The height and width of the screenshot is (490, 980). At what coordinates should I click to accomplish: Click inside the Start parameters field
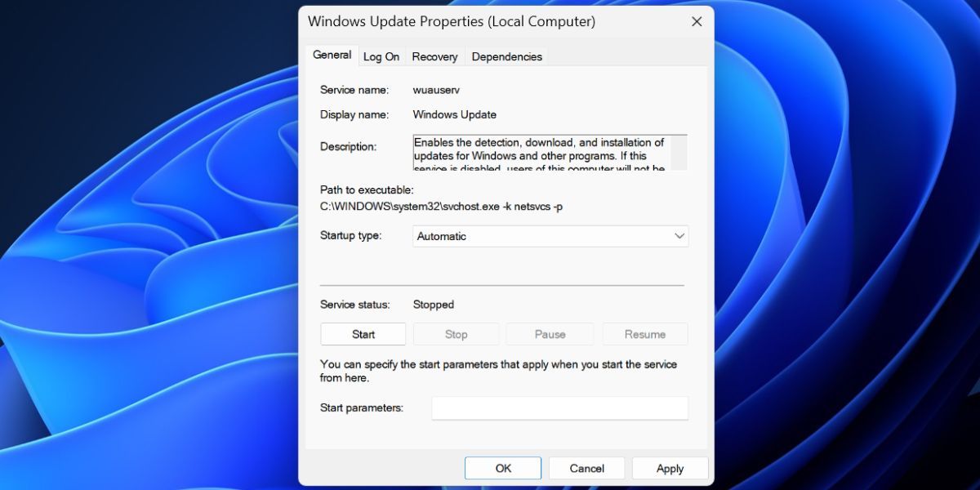pyautogui.click(x=559, y=408)
